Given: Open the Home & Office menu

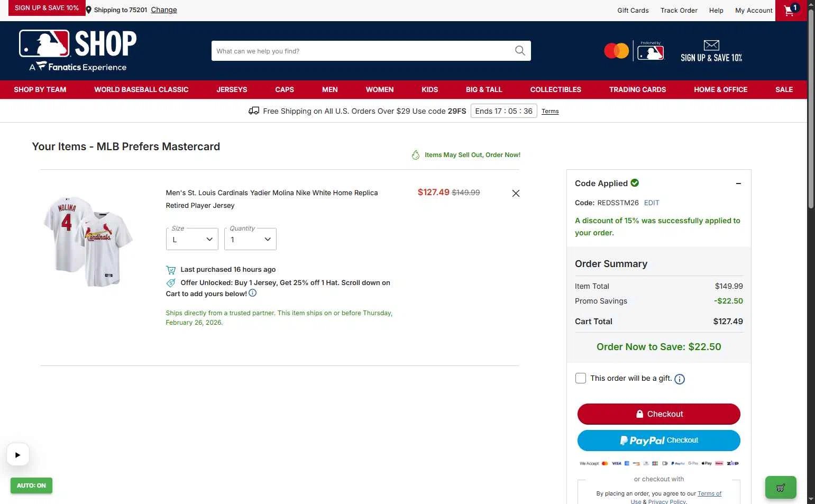Looking at the screenshot, I should pos(721,90).
